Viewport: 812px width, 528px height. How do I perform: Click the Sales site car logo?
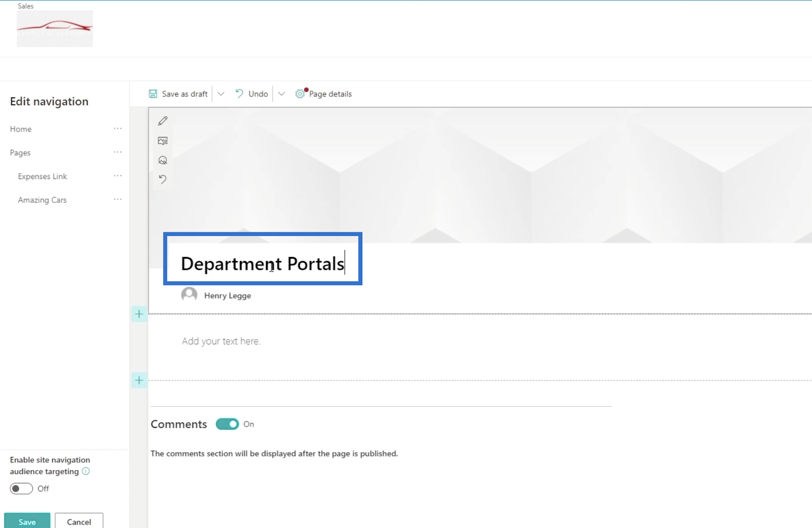coord(55,29)
